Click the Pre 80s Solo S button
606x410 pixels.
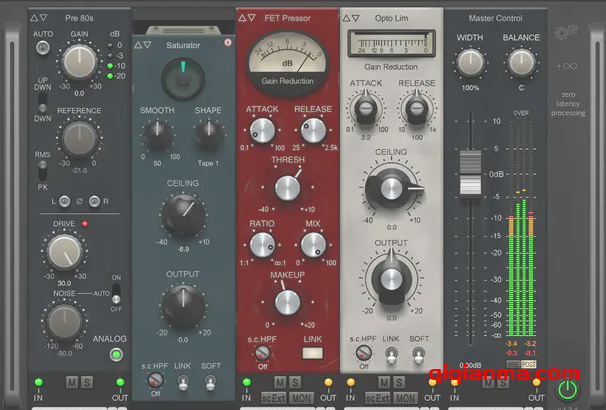tap(87, 382)
